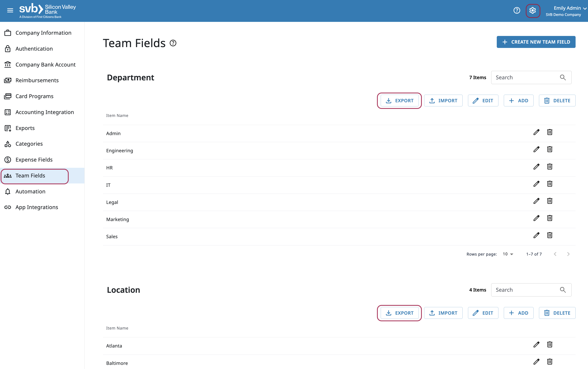Click the help question mark in header

pos(516,10)
